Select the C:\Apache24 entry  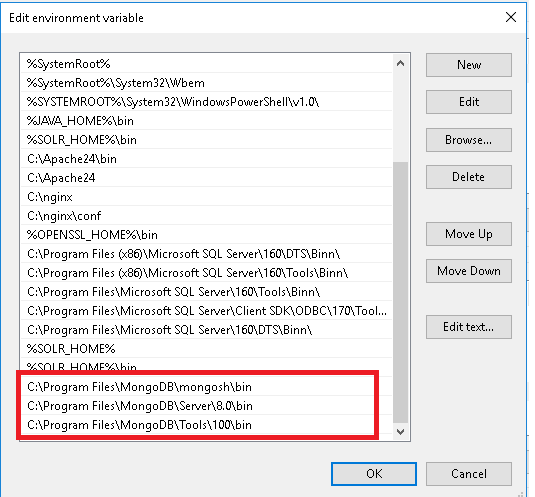(x=206, y=178)
